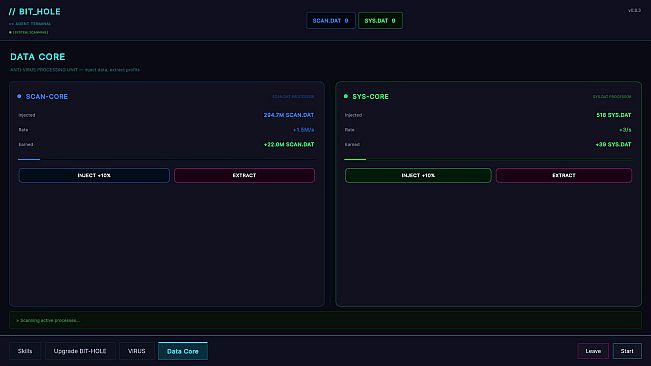Select the Data Core tab
The width and height of the screenshot is (651, 366).
click(183, 351)
